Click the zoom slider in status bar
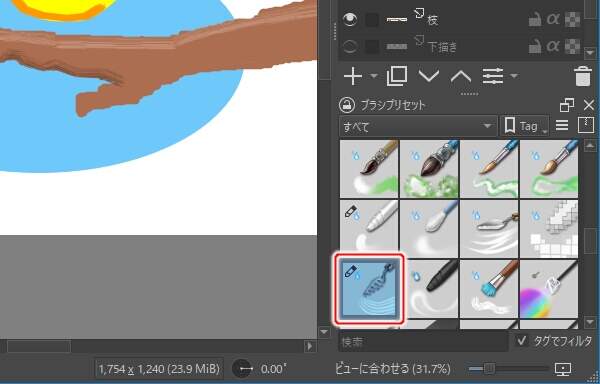The height and width of the screenshot is (384, 600). (508, 369)
